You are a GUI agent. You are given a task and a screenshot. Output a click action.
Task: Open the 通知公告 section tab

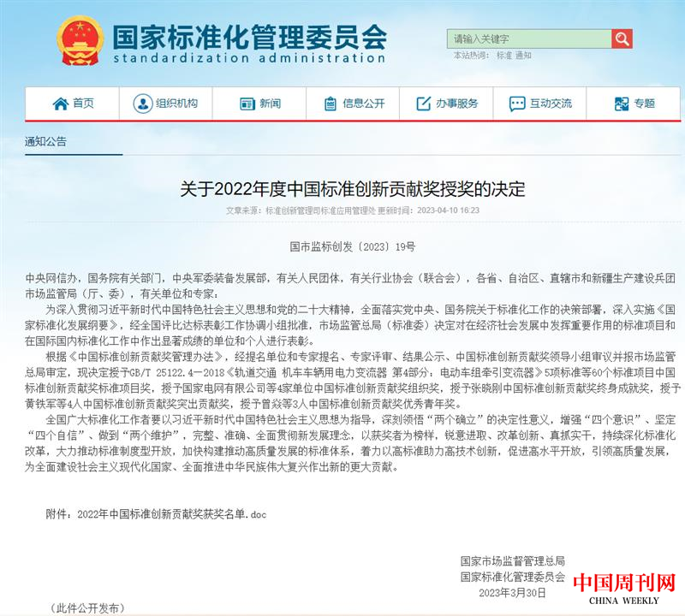click(x=45, y=142)
